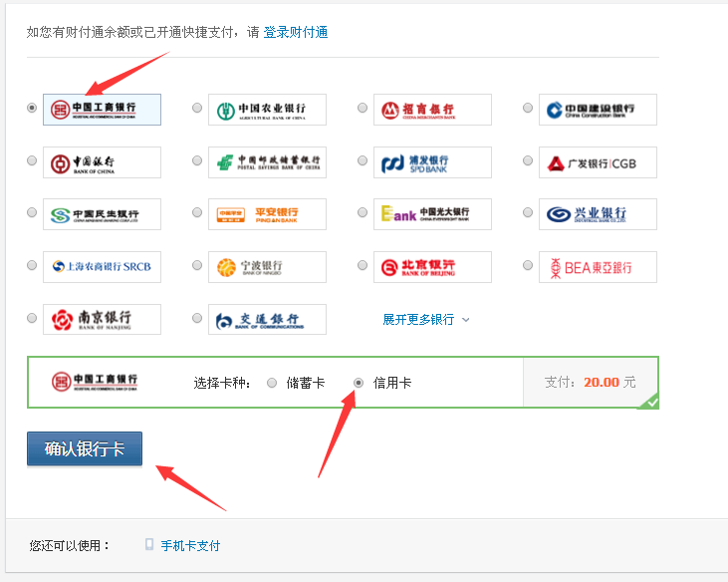Choose the 信用卡 credit card radio
728x582 pixels.
click(359, 383)
